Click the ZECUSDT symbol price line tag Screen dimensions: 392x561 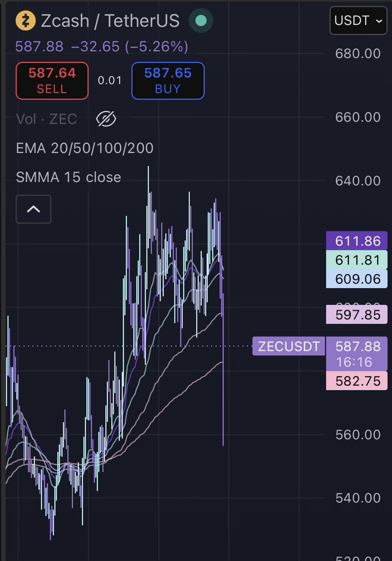[x=289, y=346]
